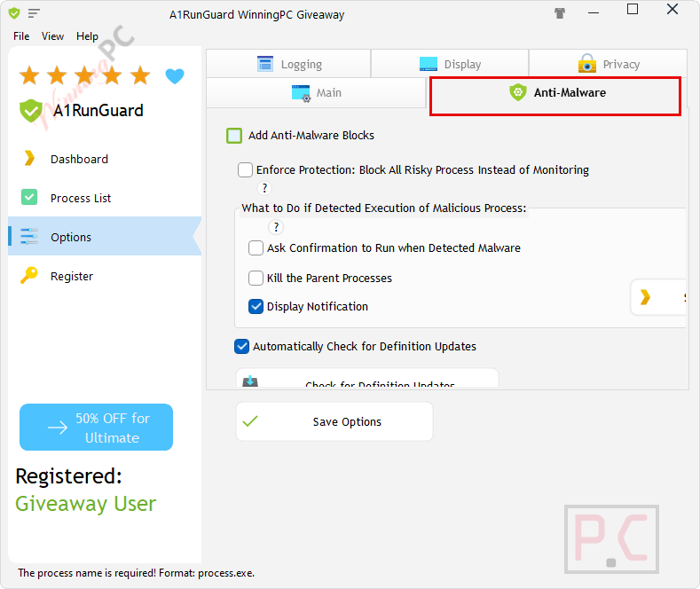Image resolution: width=700 pixels, height=589 pixels.
Task: Click 50% OFF for Ultimate button
Action: [x=97, y=428]
